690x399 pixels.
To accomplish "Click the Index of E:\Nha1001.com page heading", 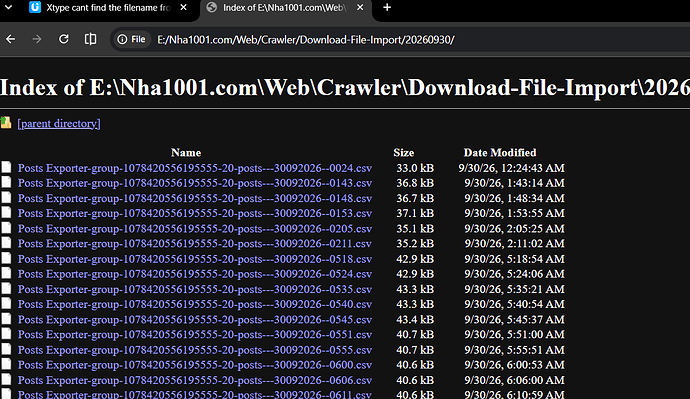I will click(x=345, y=88).
